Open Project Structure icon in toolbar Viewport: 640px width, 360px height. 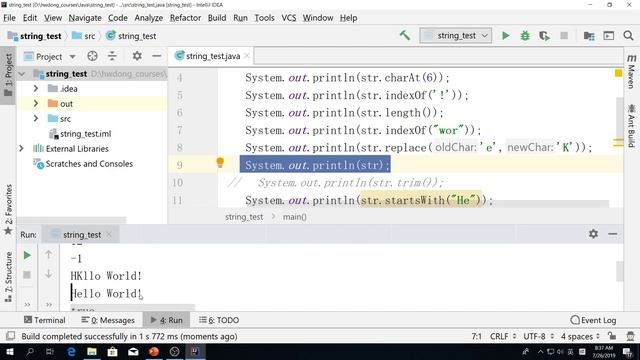589,36
